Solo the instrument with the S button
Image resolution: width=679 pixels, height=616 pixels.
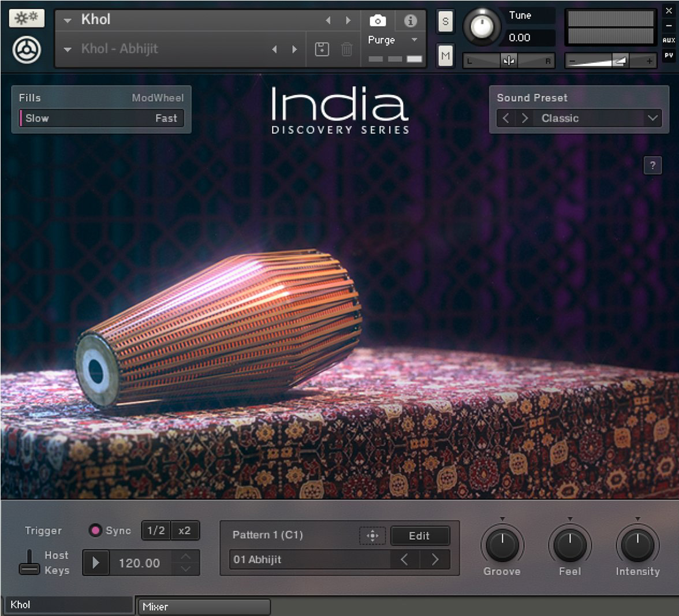pos(445,21)
